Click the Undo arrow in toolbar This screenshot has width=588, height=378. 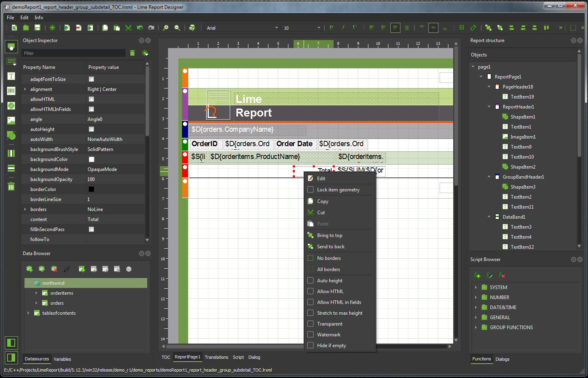pyautogui.click(x=140, y=28)
